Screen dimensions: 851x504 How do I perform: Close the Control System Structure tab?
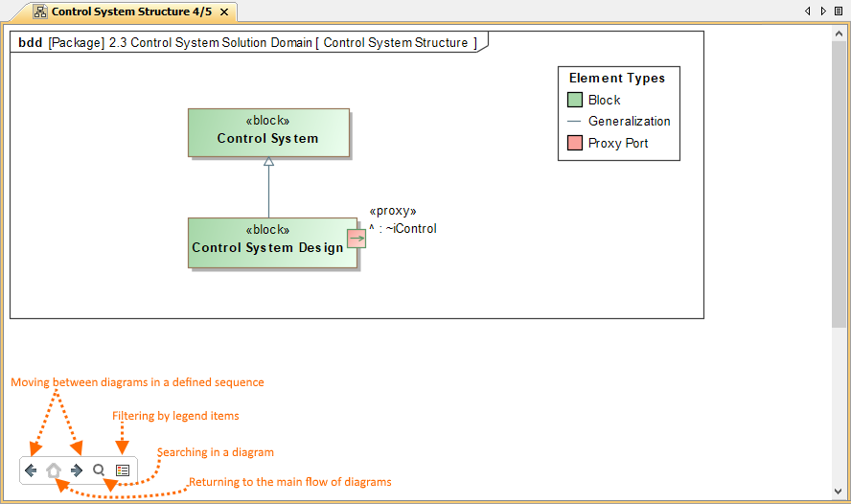[224, 11]
